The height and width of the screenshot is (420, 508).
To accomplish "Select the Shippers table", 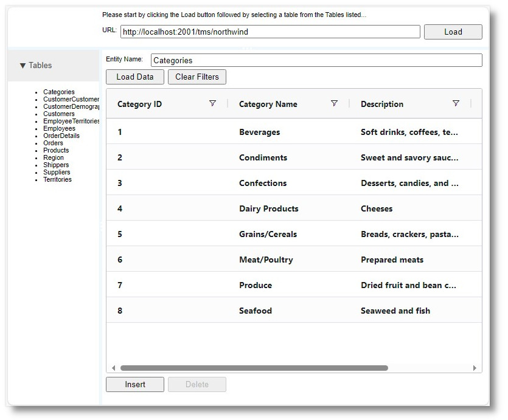I will click(55, 165).
